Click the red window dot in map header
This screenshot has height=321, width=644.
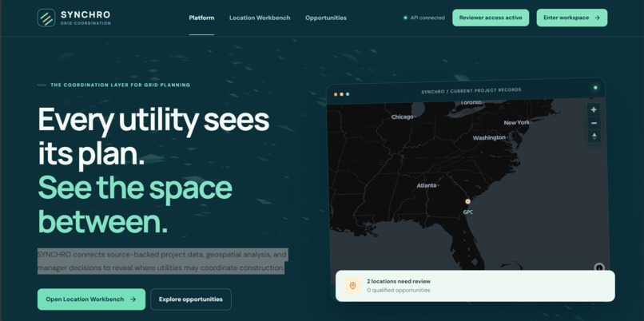point(336,94)
